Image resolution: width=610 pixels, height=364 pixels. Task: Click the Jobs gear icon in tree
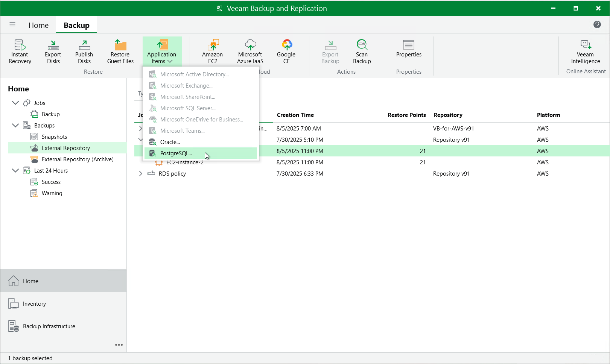(x=27, y=103)
